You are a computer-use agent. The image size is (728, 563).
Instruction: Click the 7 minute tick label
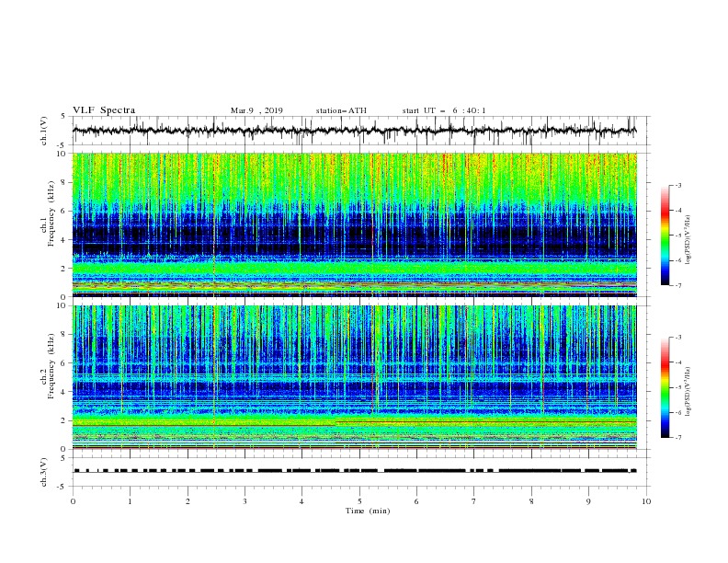474,501
